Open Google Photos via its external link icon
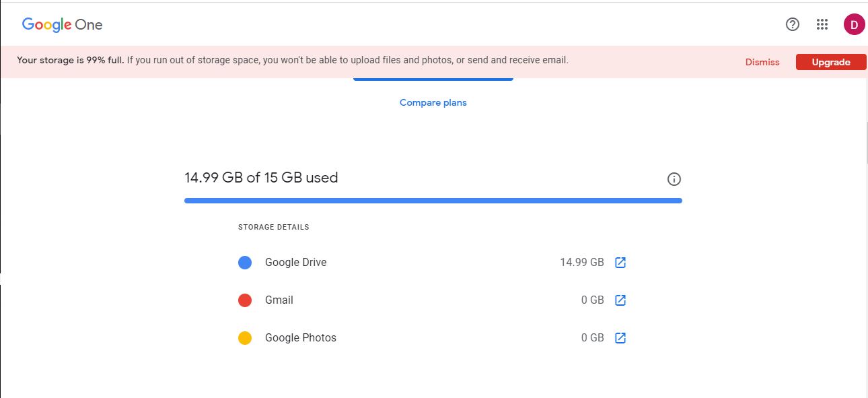 click(x=620, y=337)
